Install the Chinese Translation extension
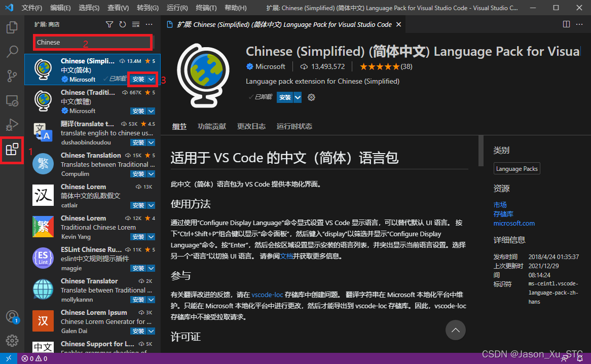Screen dimensions: 591x364 (x=137, y=173)
